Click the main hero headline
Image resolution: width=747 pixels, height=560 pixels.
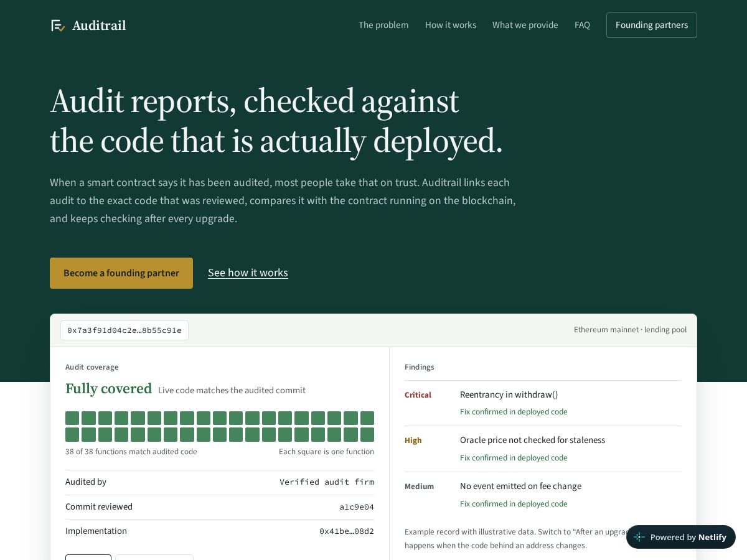tap(276, 121)
